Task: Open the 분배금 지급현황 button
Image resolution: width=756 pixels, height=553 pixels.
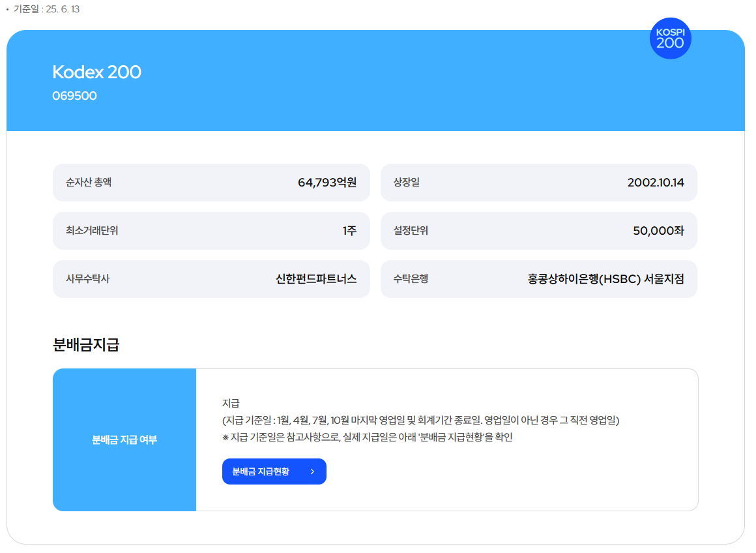Action: [x=274, y=471]
